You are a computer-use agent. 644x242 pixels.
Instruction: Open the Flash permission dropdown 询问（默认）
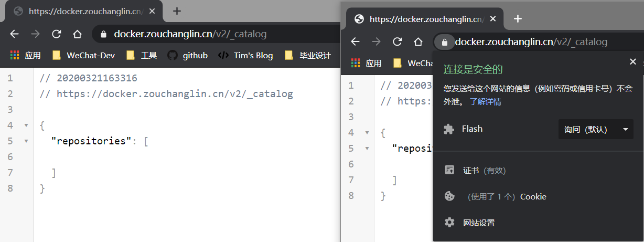[x=596, y=129]
